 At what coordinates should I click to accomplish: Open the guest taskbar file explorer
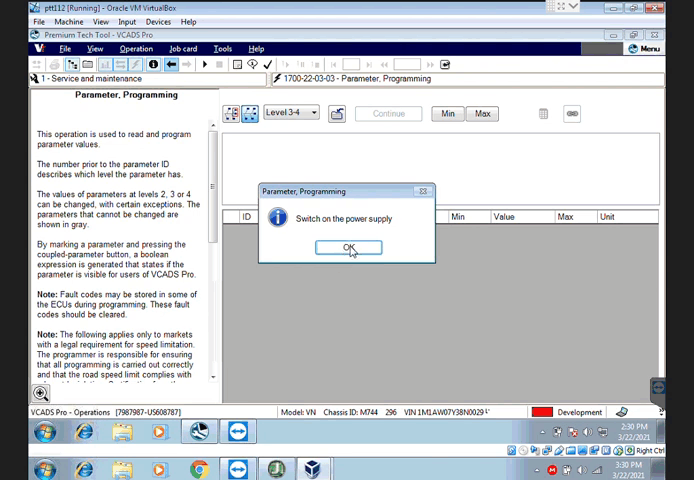tap(123, 432)
